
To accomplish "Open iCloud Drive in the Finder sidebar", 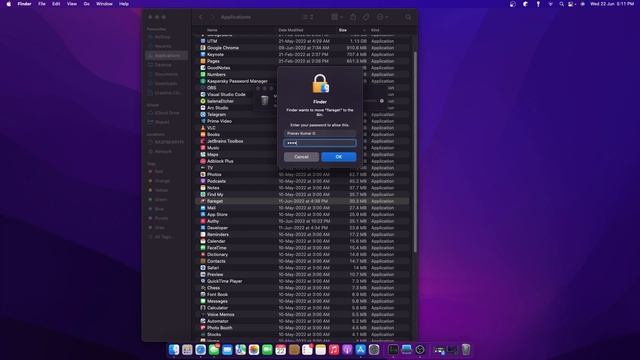I will pyautogui.click(x=167, y=113).
